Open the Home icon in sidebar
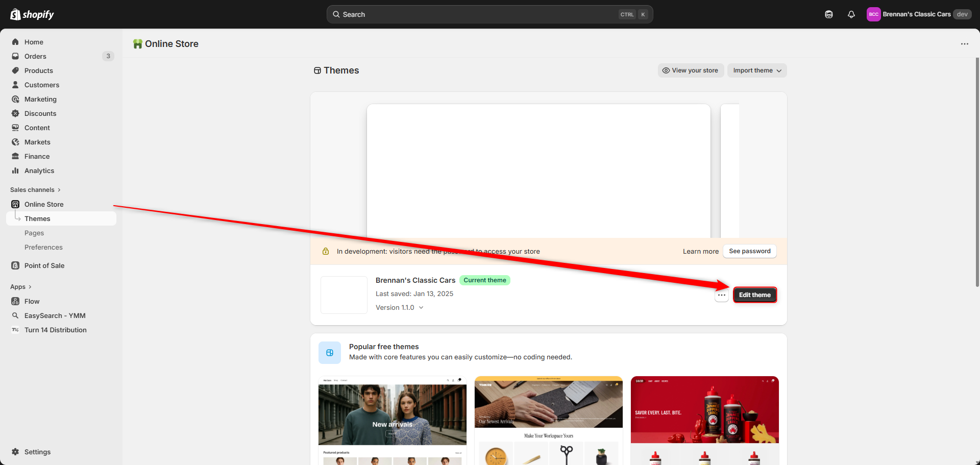Viewport: 980px width, 465px height. (15, 42)
